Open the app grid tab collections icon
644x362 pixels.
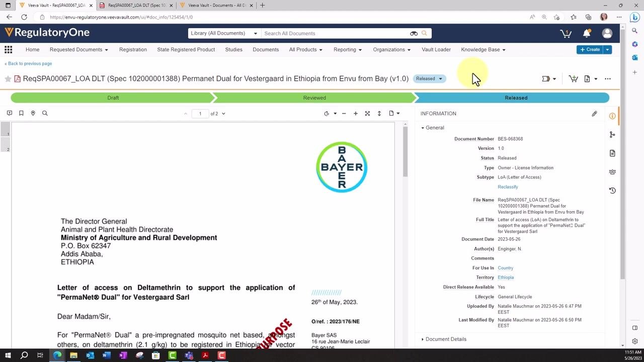pyautogui.click(x=8, y=49)
